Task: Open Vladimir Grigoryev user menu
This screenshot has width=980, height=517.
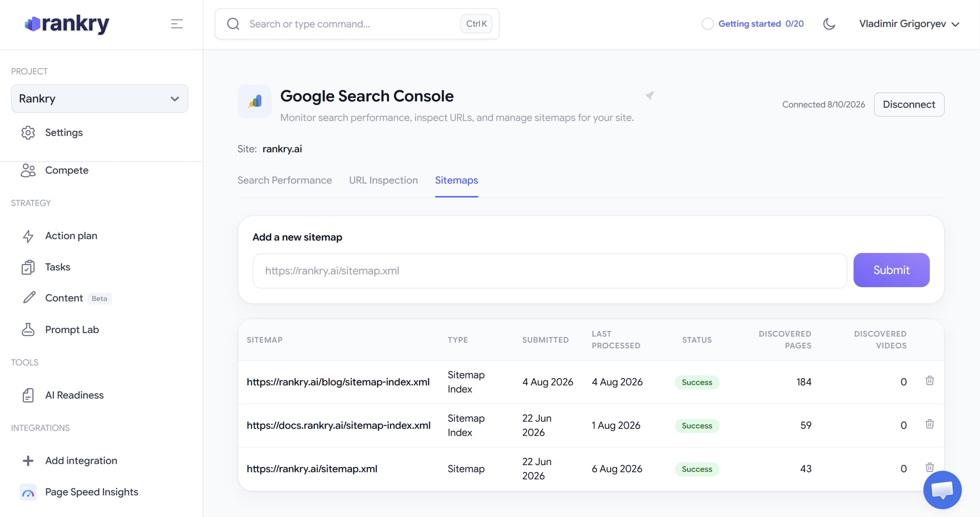Action: (x=909, y=24)
